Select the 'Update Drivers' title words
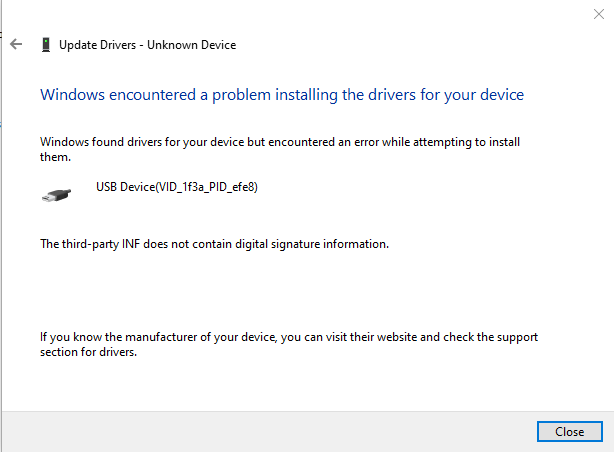Screen dimensions: 614x452 coord(98,45)
